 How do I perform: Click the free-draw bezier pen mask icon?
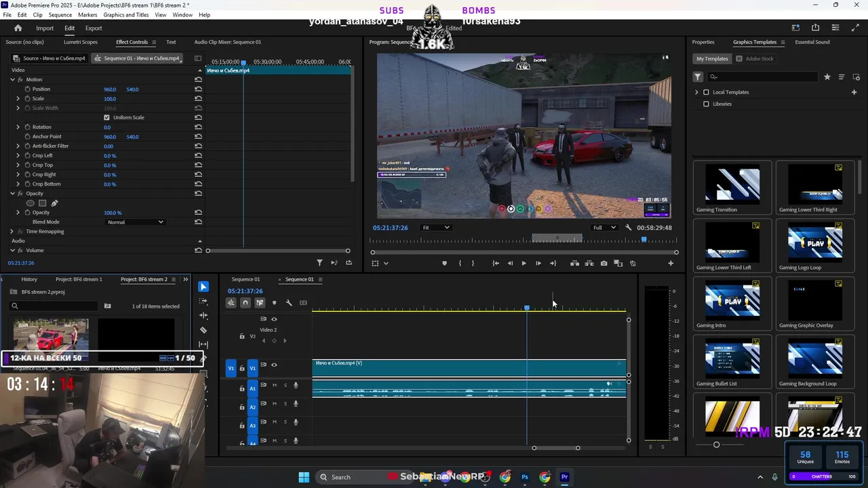point(54,203)
